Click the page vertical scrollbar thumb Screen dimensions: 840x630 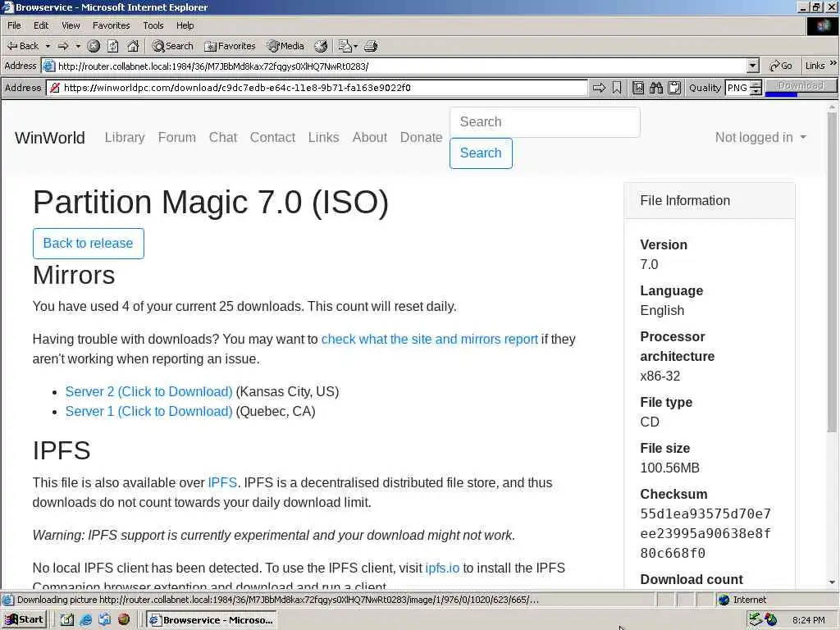(832, 272)
